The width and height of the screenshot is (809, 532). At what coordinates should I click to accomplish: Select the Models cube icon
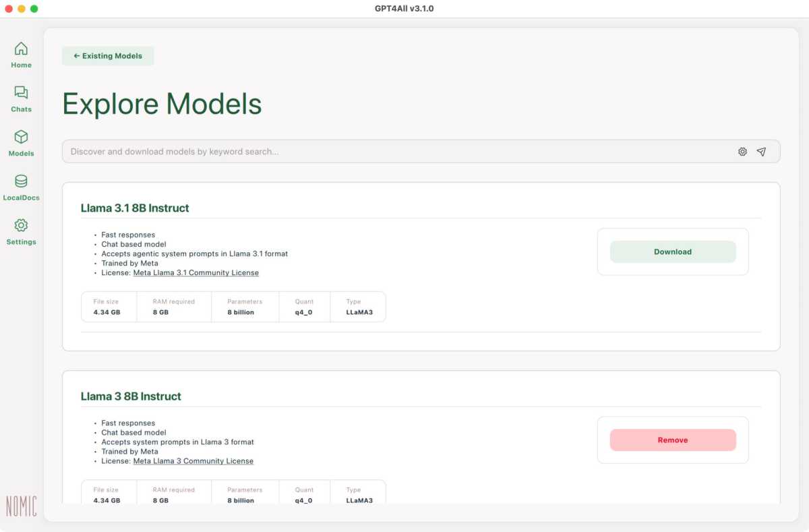pyautogui.click(x=21, y=138)
